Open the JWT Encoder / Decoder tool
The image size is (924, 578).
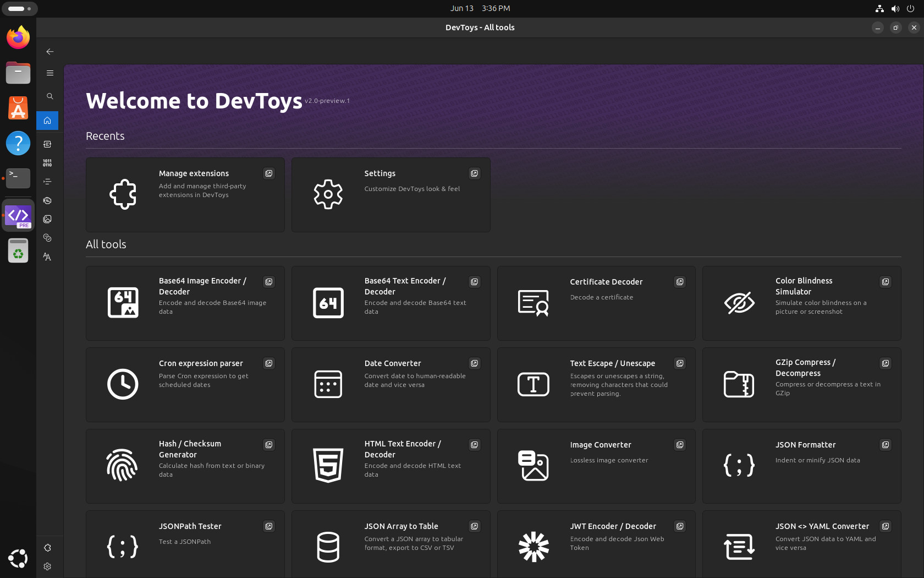[597, 544]
